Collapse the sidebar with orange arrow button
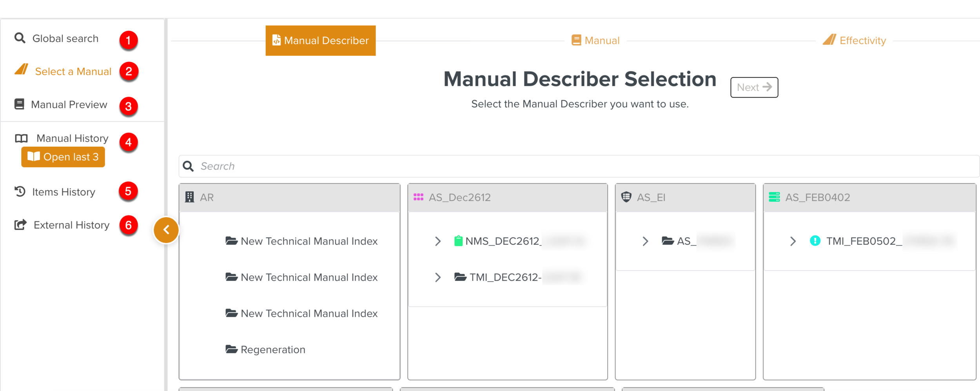Viewport: 980px width, 391px height. click(x=166, y=230)
